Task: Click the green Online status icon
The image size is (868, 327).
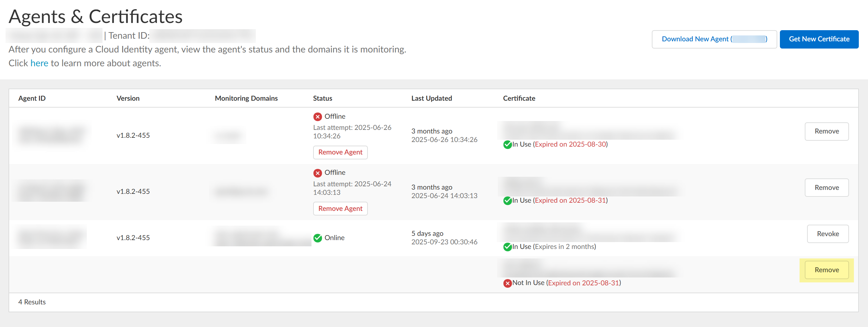Action: [x=317, y=238]
